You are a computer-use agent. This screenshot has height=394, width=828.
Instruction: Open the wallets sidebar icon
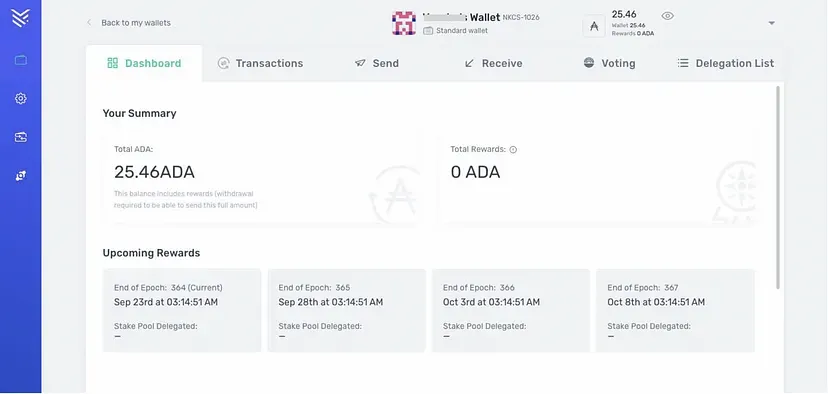tap(21, 60)
